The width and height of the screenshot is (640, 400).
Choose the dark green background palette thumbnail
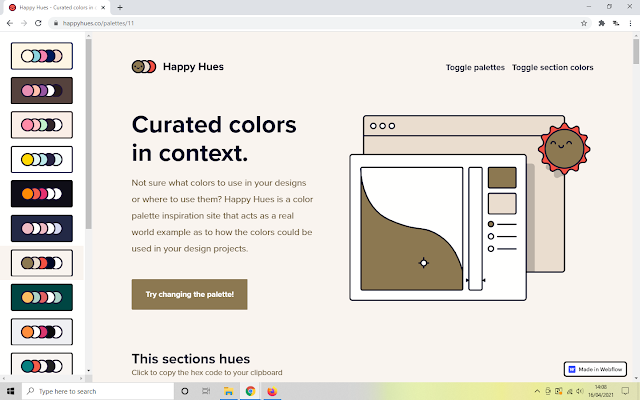coord(42,297)
